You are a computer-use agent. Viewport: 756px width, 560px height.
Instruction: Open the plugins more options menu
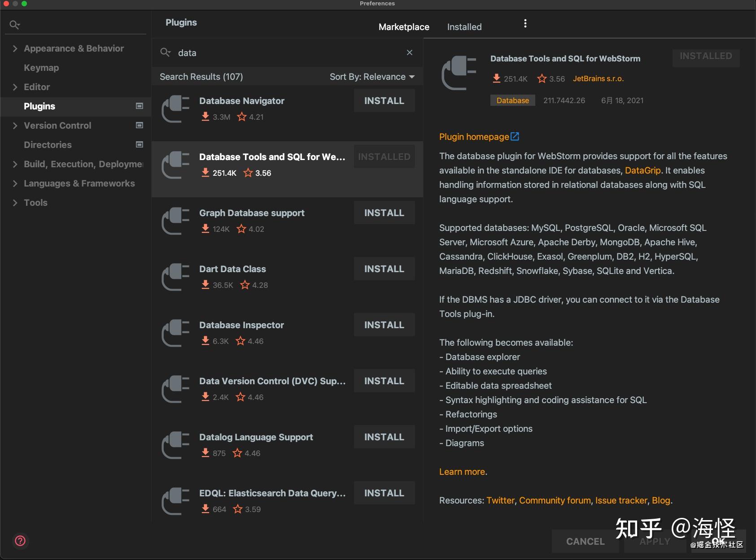tap(525, 23)
